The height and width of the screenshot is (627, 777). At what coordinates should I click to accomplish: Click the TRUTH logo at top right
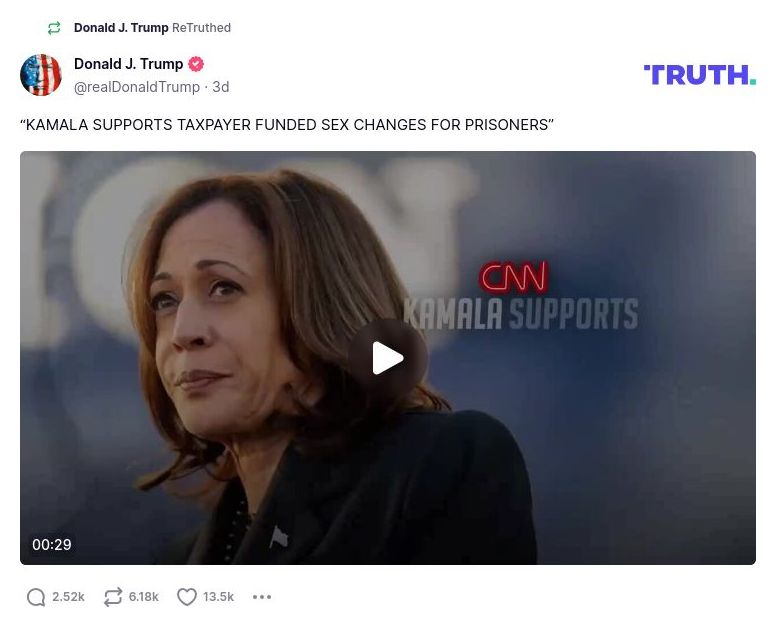(x=699, y=74)
